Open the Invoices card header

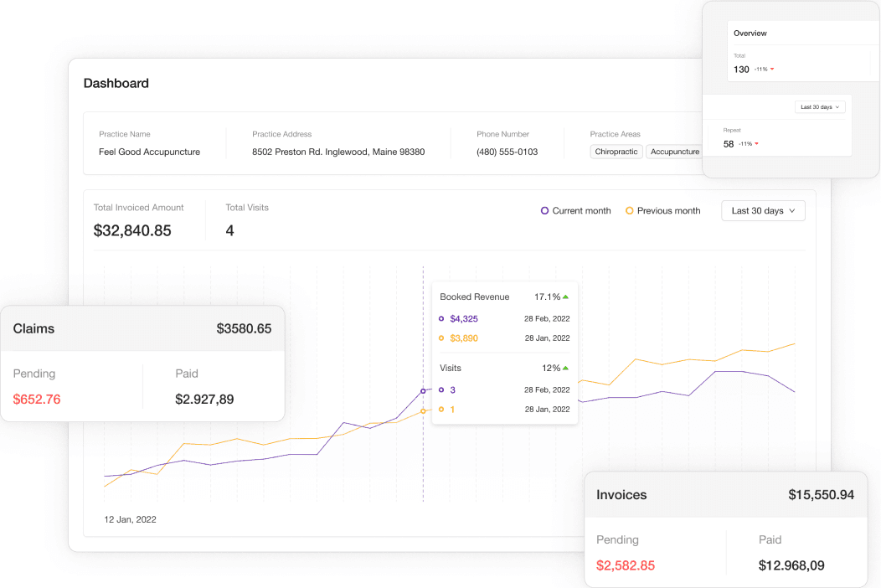(x=725, y=495)
